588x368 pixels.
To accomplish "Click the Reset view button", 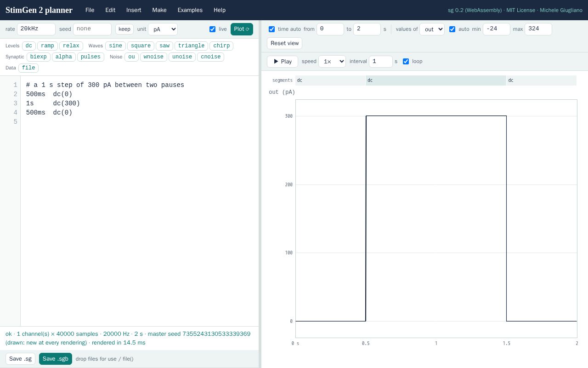I will pyautogui.click(x=284, y=43).
